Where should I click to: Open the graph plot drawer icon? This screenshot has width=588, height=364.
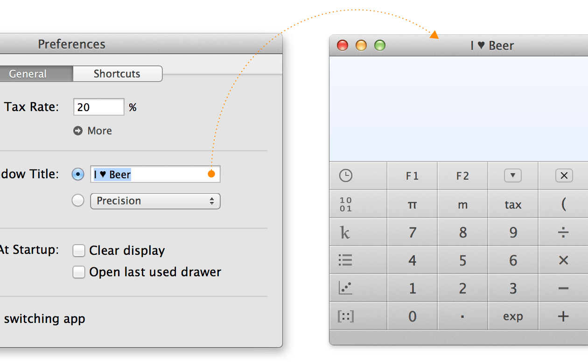(345, 287)
